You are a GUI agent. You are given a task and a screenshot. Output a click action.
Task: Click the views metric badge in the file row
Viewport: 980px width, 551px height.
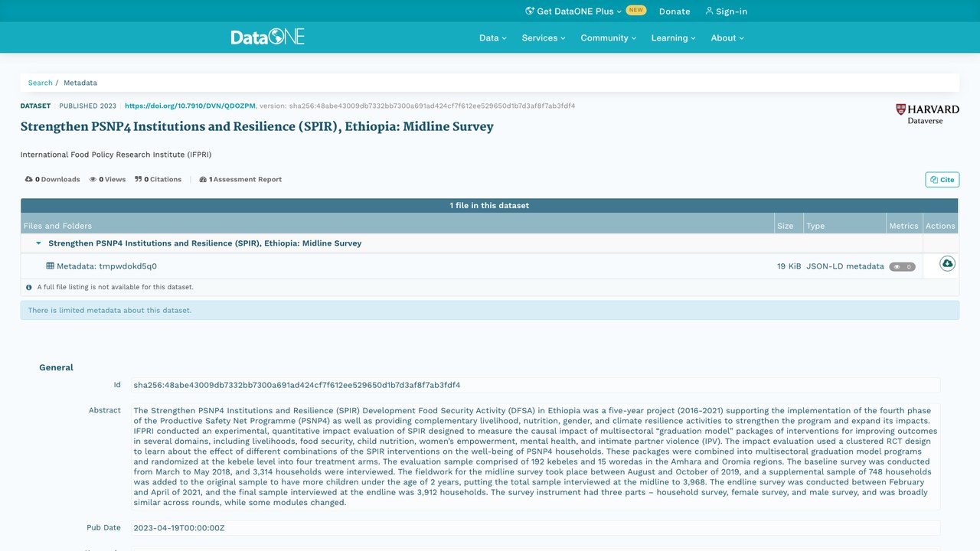tap(902, 267)
